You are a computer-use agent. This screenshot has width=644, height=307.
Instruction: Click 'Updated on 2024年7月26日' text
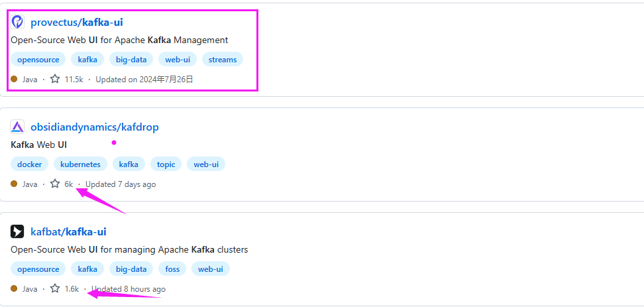click(144, 80)
